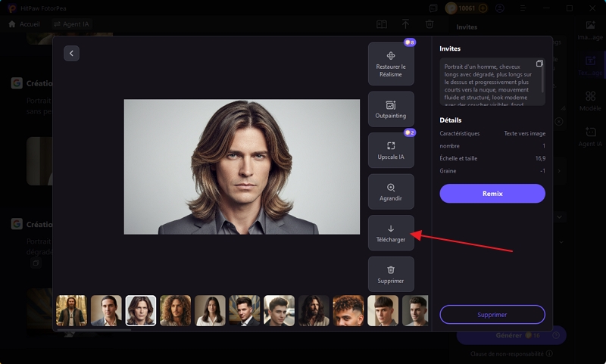Image resolution: width=606 pixels, height=364 pixels.
Task: Launch Upscale IA on the image
Action: click(x=391, y=151)
